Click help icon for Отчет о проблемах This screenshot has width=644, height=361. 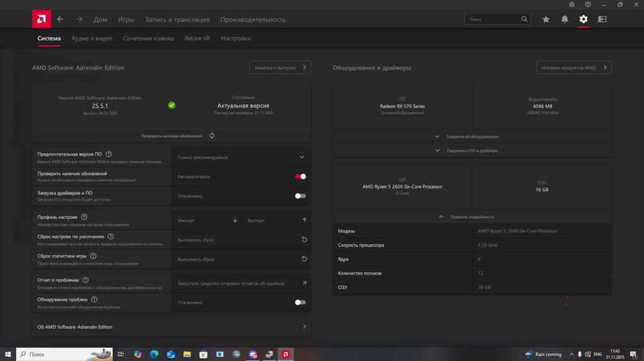tap(86, 280)
